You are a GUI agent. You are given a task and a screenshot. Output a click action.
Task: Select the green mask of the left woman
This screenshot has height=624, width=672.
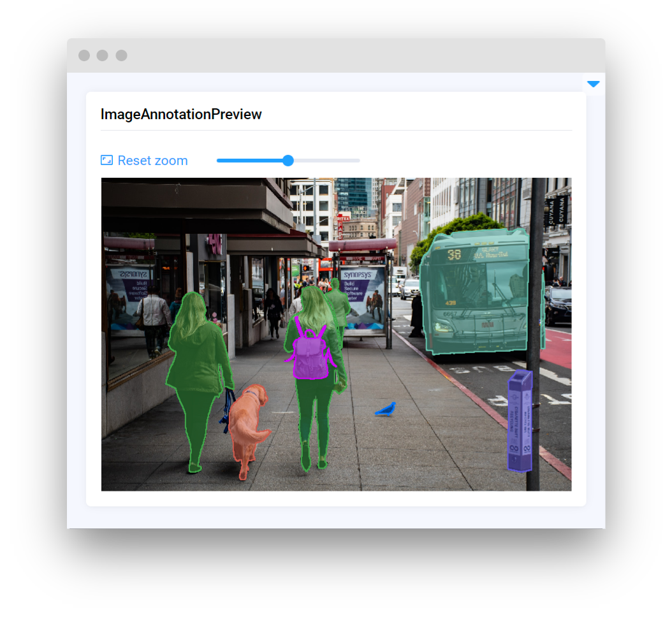(198, 370)
